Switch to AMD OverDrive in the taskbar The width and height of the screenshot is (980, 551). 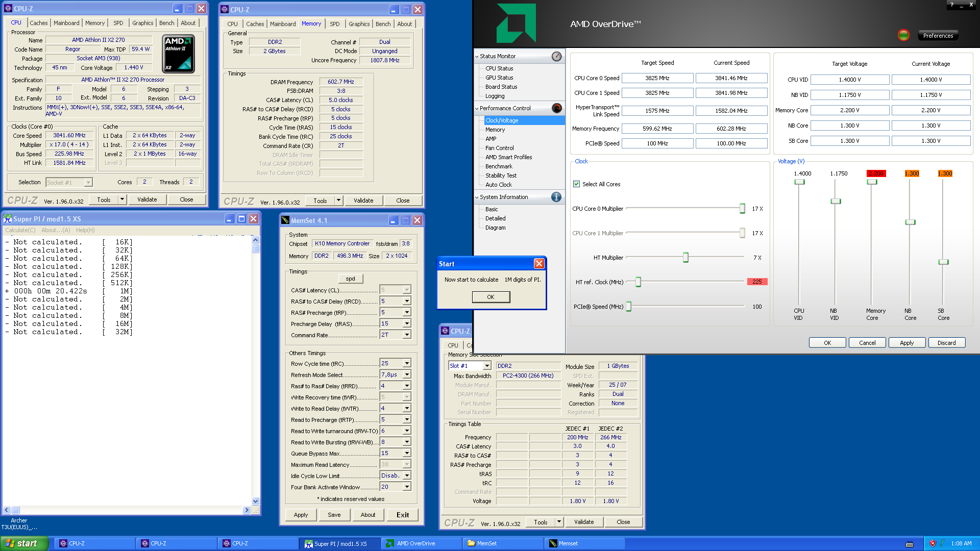click(x=421, y=543)
